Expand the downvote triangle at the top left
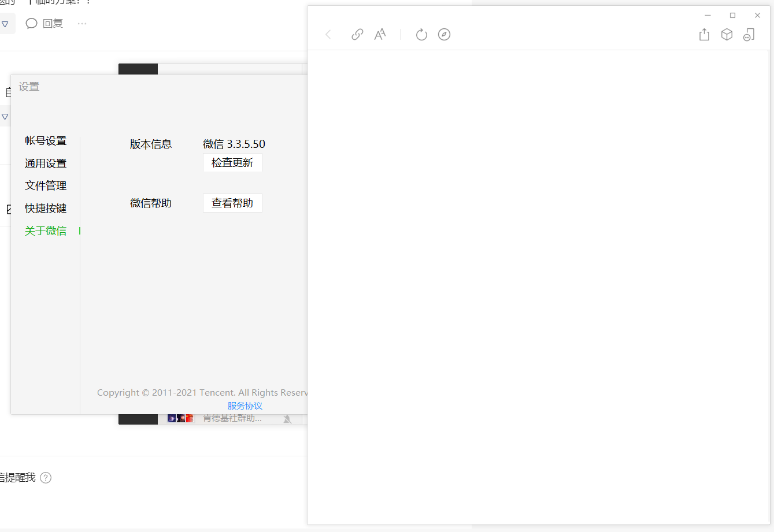Viewport: 774px width, 532px height. pyautogui.click(x=5, y=24)
